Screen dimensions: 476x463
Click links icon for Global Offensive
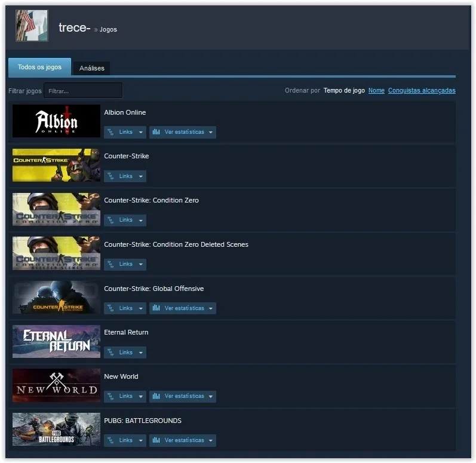(x=111, y=308)
